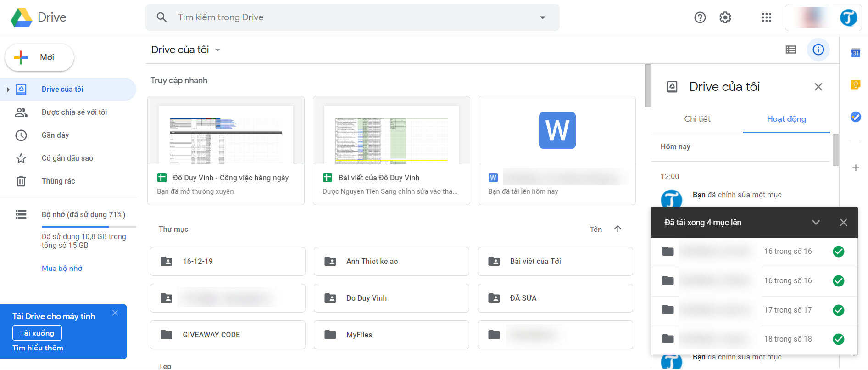Viewport: 868px width, 370px height.
Task: Click the green Sheets icon on Bài viết của Đỗ Duy Vinh card
Action: pos(328,178)
